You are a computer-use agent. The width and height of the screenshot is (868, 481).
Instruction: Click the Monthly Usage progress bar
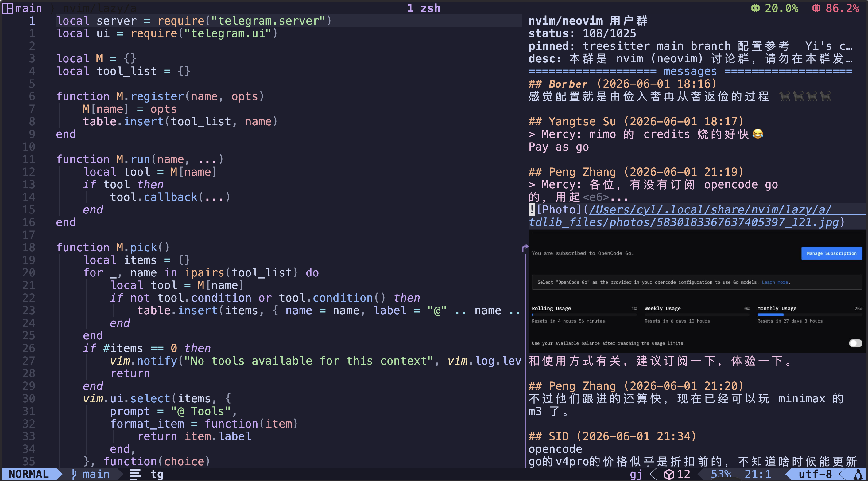809,315
